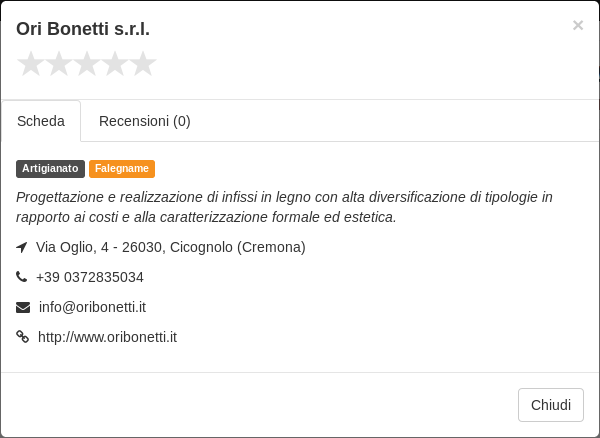Click the email envelope icon

pos(23,307)
